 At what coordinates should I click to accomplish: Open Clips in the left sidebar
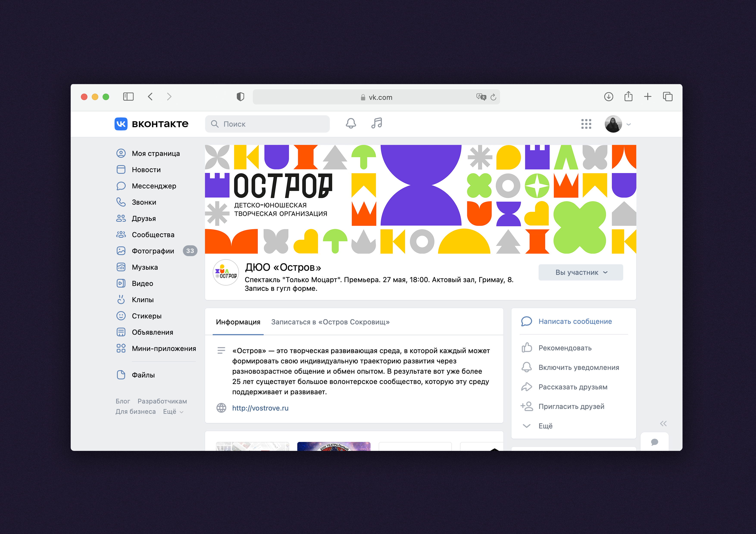143,300
